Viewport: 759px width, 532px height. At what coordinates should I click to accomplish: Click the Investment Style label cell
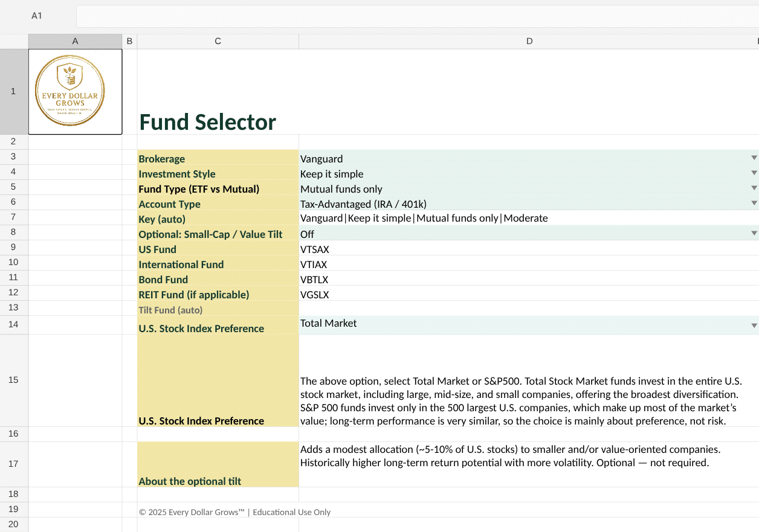(x=218, y=173)
